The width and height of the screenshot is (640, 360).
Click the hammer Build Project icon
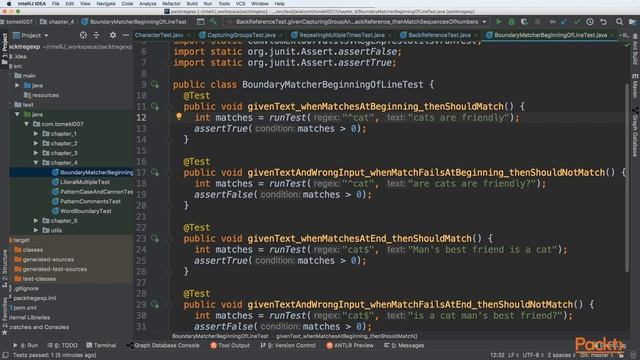point(213,22)
